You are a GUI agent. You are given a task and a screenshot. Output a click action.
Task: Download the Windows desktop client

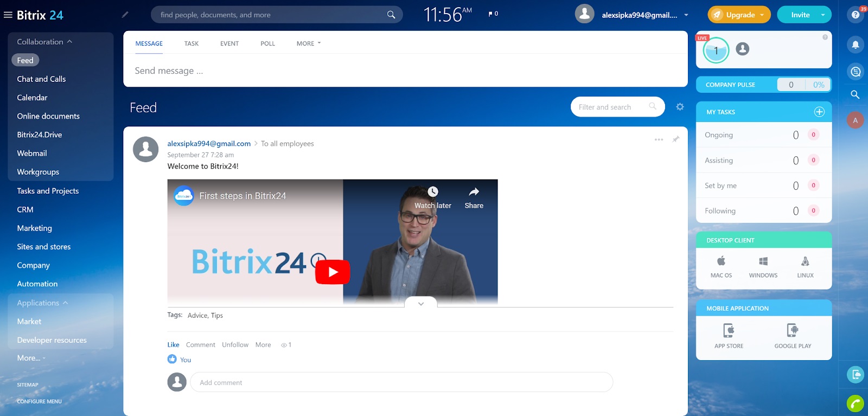[763, 267]
